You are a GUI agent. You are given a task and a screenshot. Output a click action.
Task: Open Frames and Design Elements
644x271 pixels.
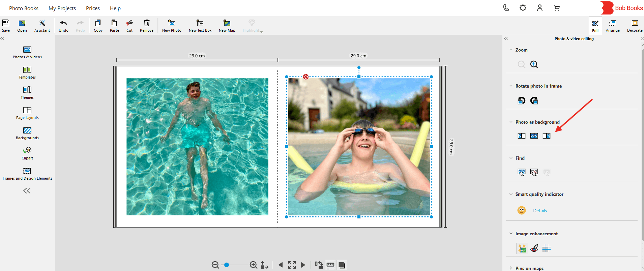pyautogui.click(x=27, y=173)
